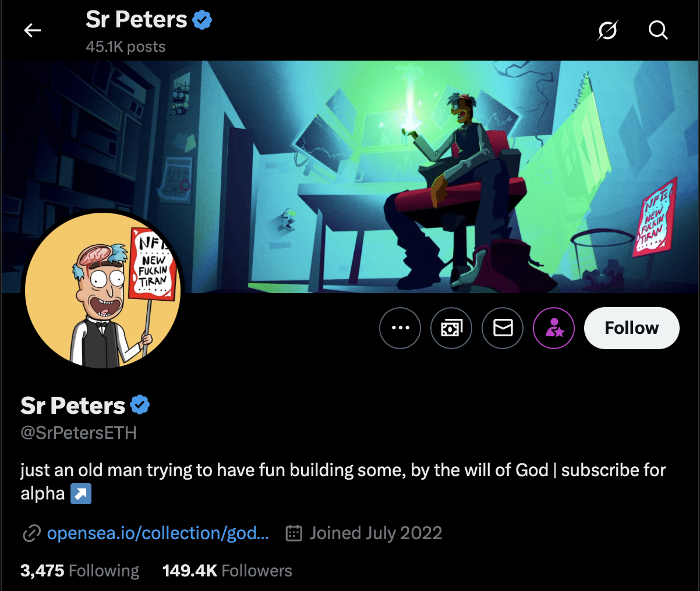This screenshot has height=591, width=700.
Task: Click the money tip icon
Action: 451,328
